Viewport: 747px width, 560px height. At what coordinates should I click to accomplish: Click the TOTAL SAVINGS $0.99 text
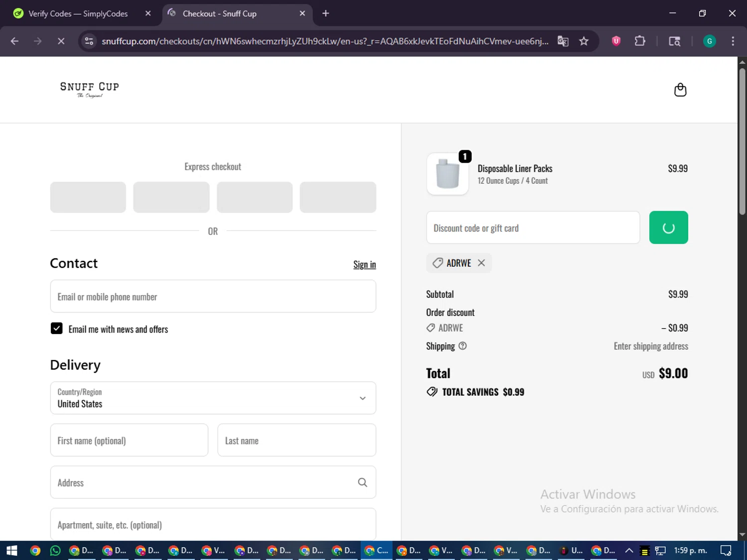pos(483,392)
